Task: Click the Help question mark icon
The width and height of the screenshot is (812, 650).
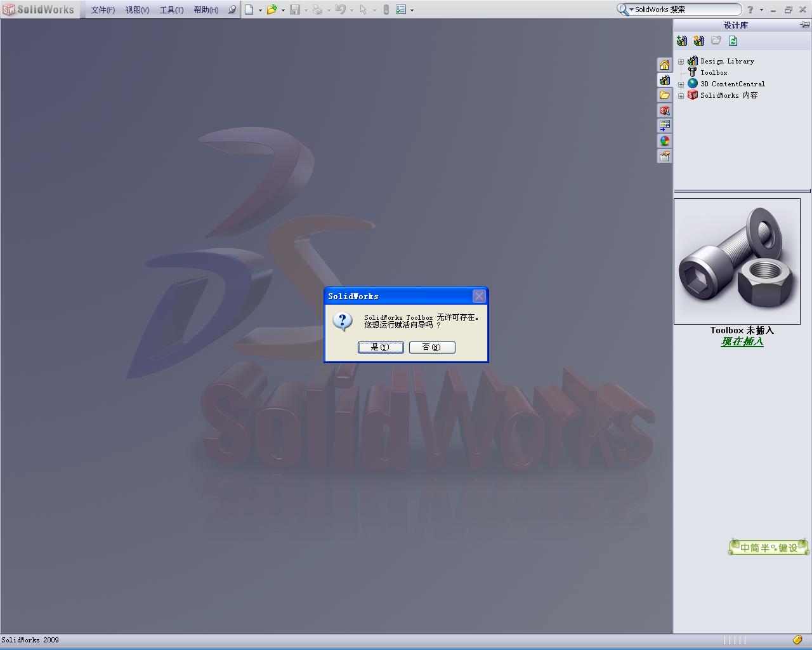Action: 750,10
